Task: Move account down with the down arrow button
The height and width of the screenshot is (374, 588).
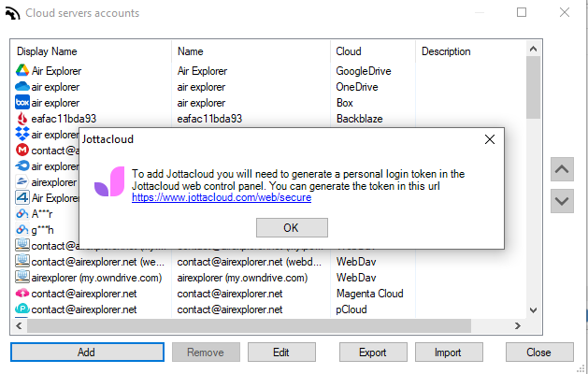Action: tap(562, 201)
